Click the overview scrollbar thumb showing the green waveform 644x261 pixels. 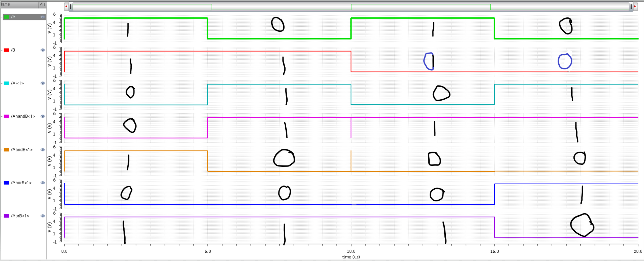click(351, 6)
